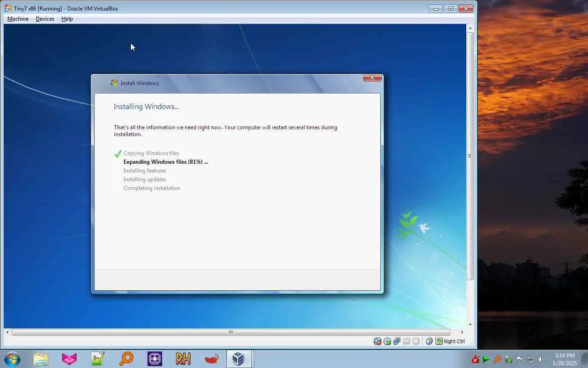Viewport: 588px width, 368px height.
Task: Open the red chili pepper app
Action: coord(211,359)
